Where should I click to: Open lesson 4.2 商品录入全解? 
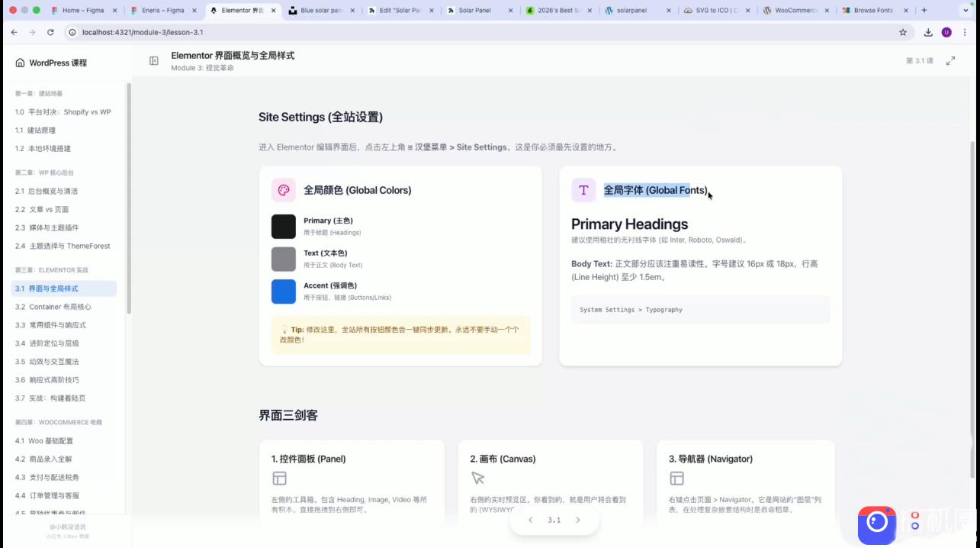click(64, 459)
